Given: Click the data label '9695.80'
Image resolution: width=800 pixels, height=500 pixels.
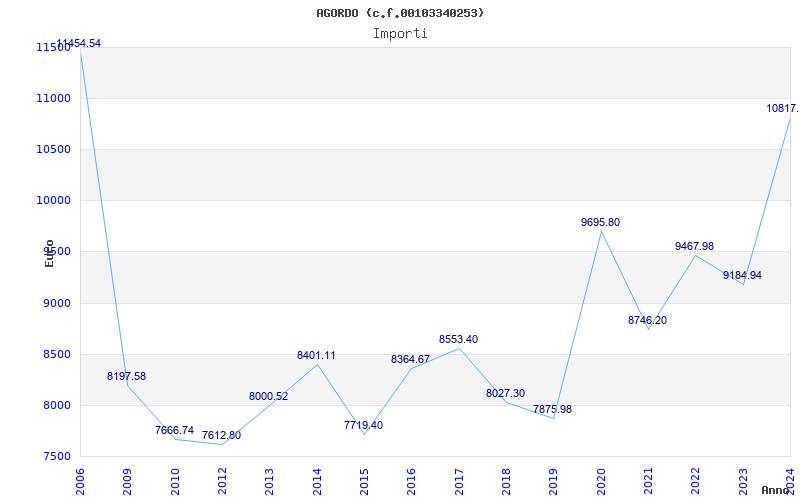Looking at the screenshot, I should (x=601, y=223).
